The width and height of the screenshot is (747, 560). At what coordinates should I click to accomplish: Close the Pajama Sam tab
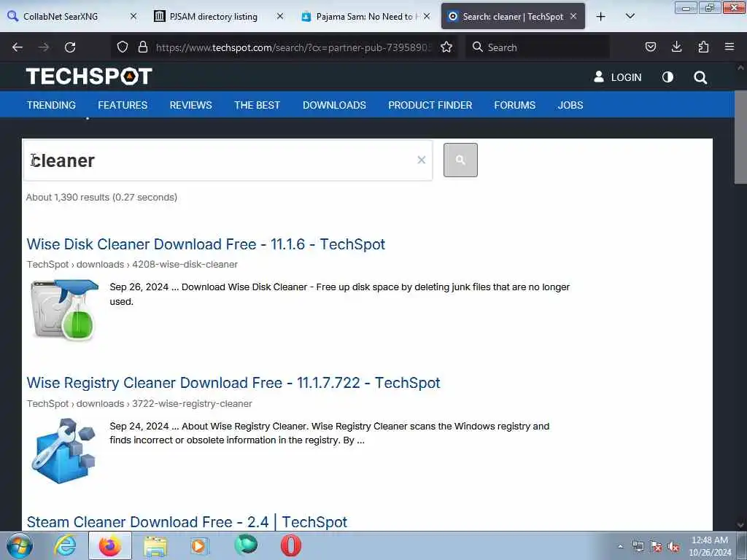point(427,16)
